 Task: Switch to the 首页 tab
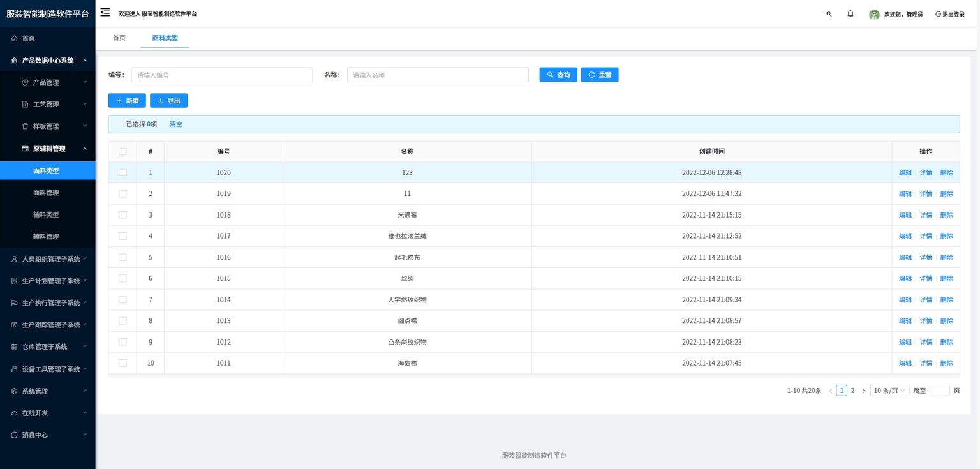click(119, 38)
